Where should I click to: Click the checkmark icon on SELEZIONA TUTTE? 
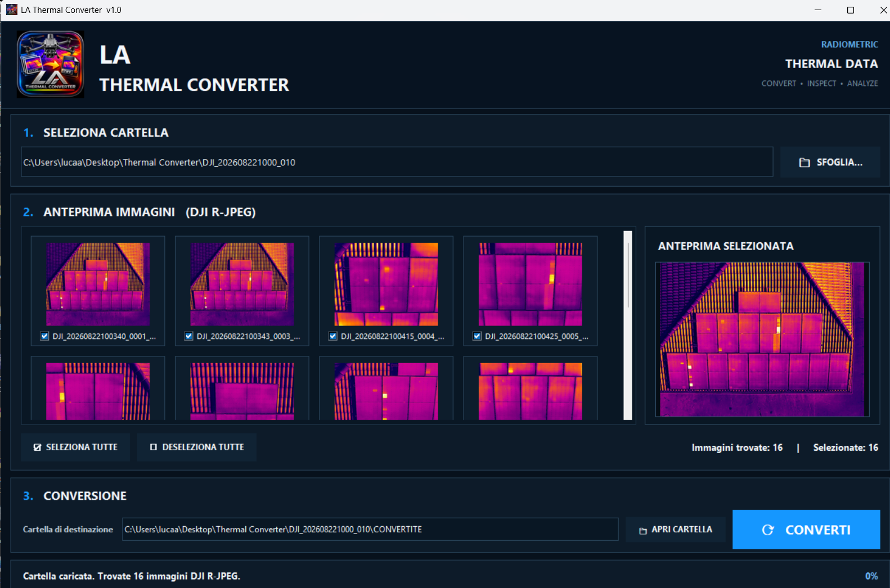pos(37,447)
